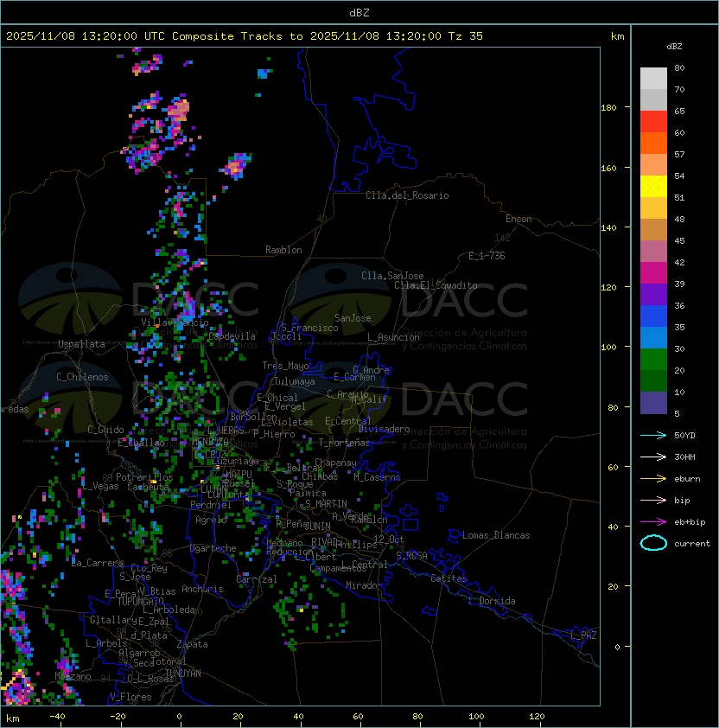Click the Uspallata place label
719x728 pixels.
click(81, 344)
